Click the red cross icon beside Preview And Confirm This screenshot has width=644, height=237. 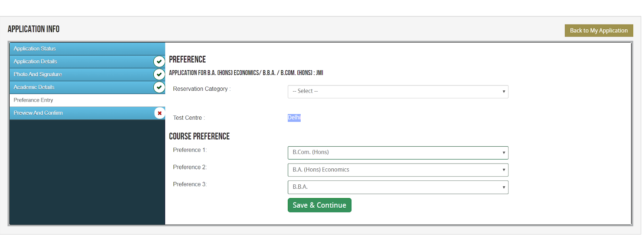click(x=160, y=113)
